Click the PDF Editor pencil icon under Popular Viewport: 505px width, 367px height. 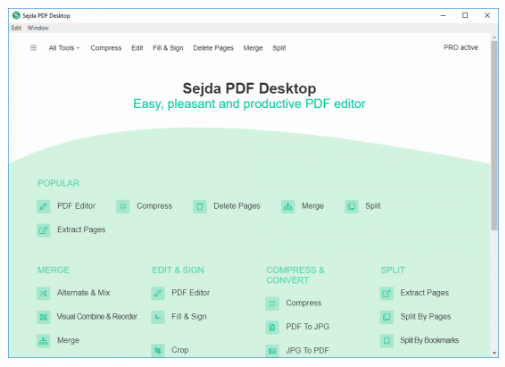click(x=43, y=206)
